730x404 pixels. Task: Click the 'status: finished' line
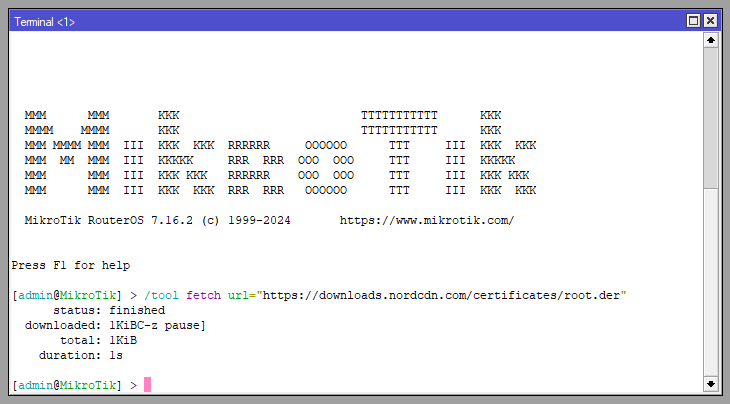(109, 310)
